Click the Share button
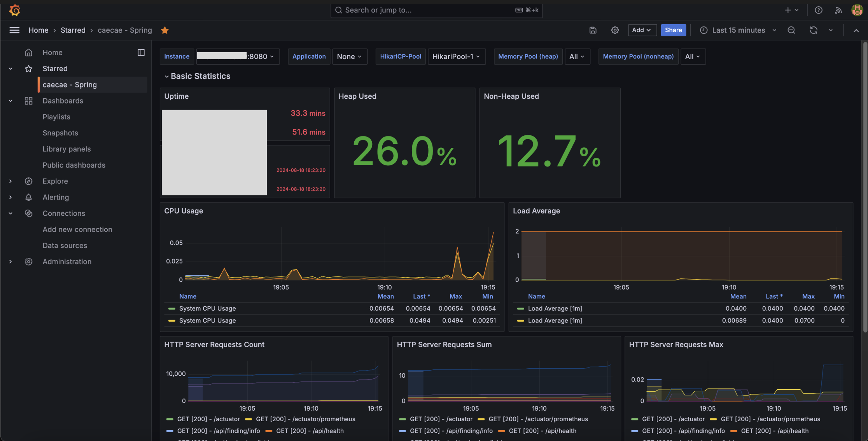This screenshot has height=441, width=868. point(673,30)
